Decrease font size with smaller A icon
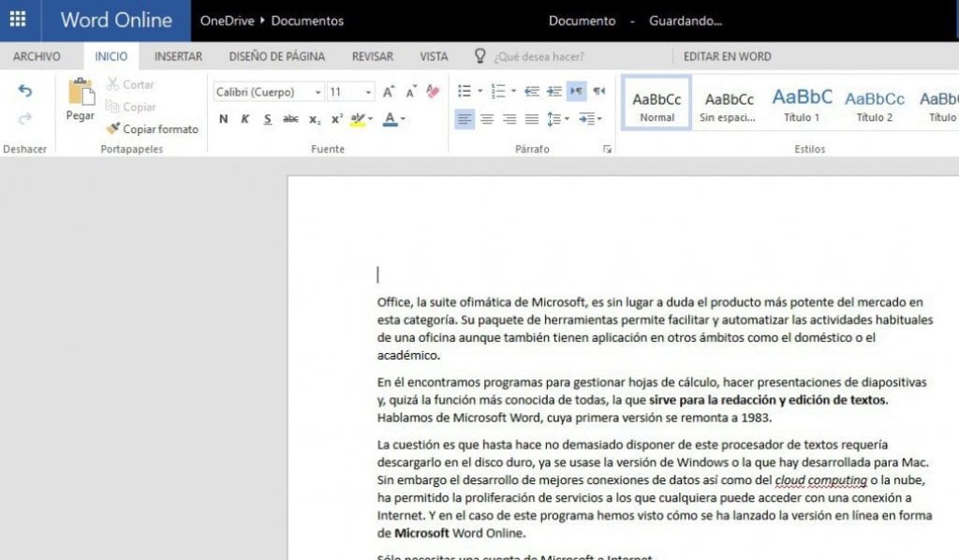959x560 pixels. pyautogui.click(x=411, y=92)
